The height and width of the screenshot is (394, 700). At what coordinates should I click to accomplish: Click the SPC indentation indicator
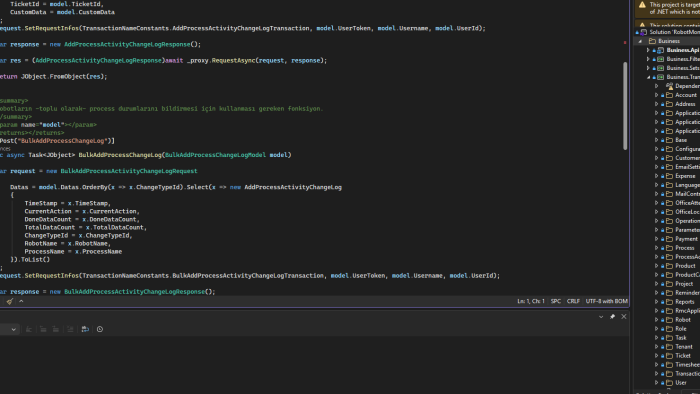pos(556,301)
